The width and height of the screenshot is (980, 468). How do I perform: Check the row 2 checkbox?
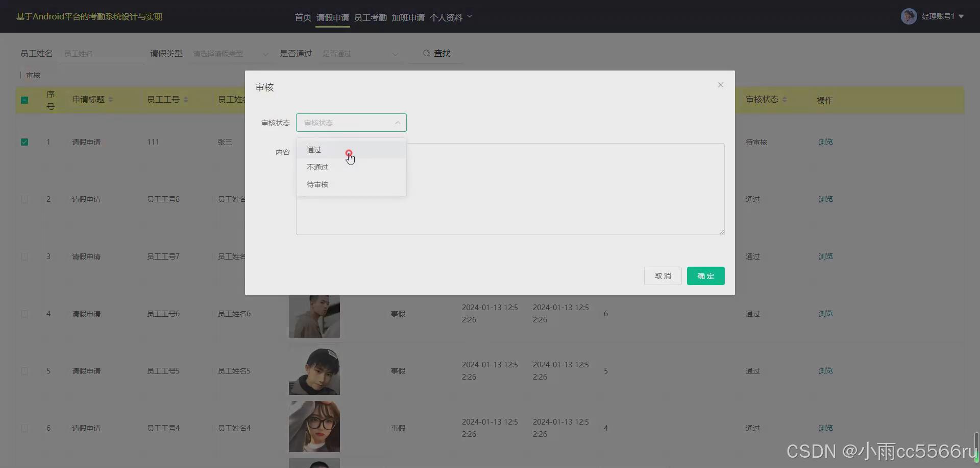(24, 199)
